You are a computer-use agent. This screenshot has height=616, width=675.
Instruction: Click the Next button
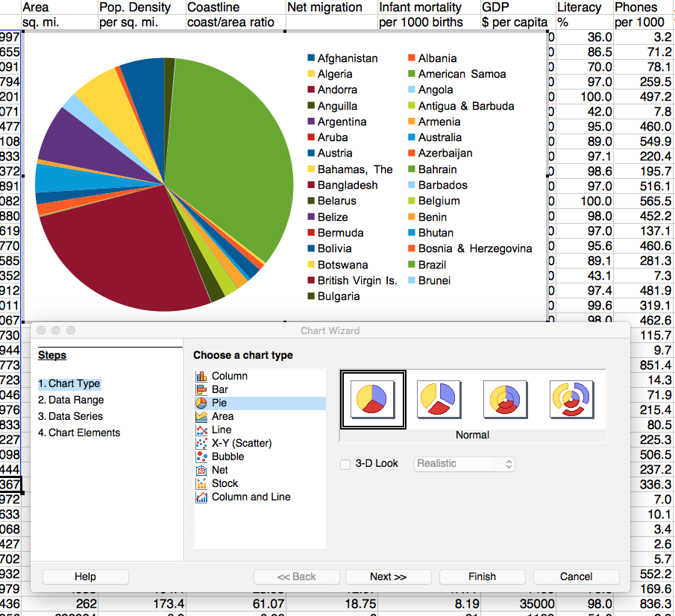pyautogui.click(x=387, y=576)
